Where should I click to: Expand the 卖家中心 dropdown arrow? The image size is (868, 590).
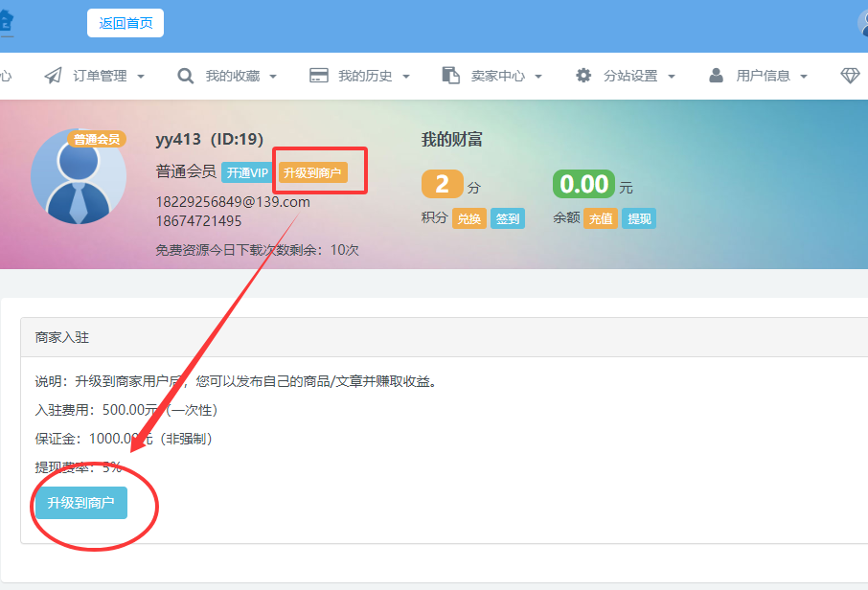pos(538,77)
